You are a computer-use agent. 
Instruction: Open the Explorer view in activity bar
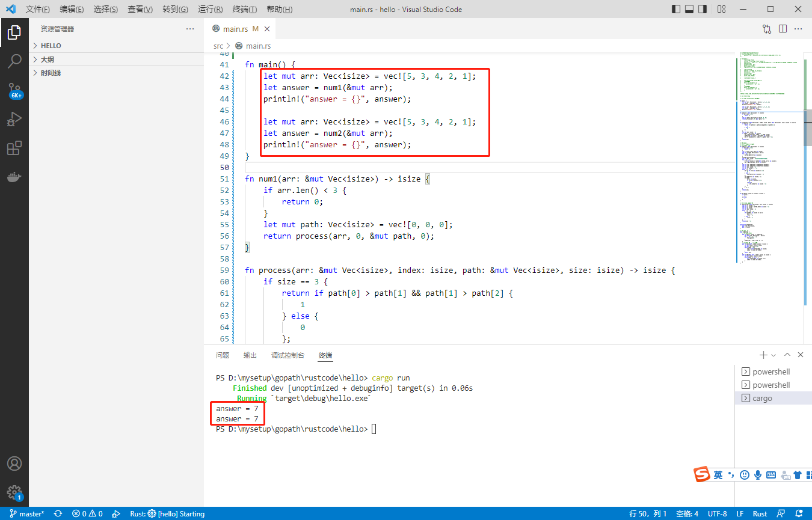coord(14,32)
